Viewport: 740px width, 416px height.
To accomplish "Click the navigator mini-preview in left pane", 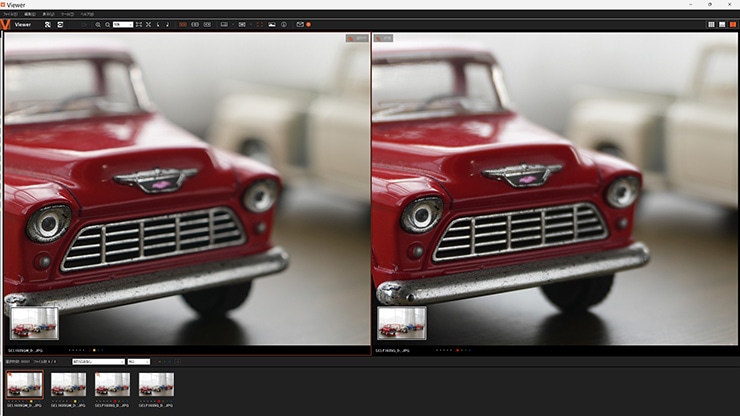I will pos(34,323).
